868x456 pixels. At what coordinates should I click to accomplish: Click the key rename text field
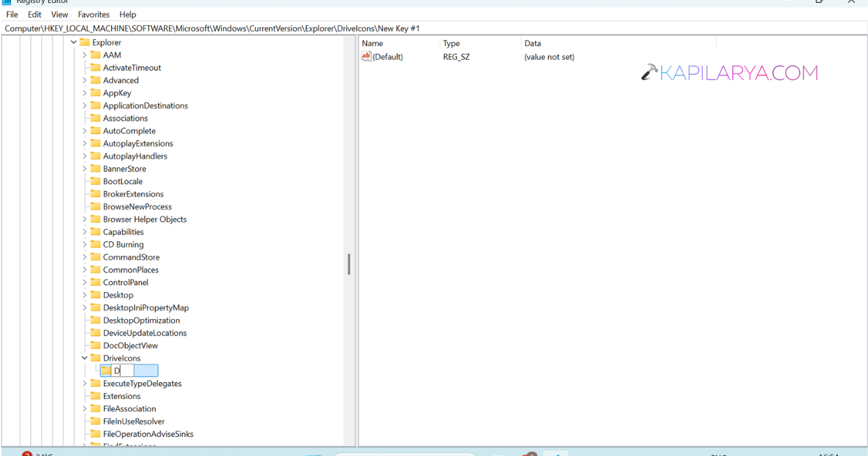[x=123, y=371]
